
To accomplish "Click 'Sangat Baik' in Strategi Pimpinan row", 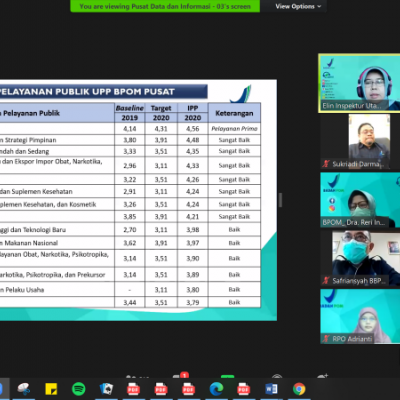I will 234,140.
